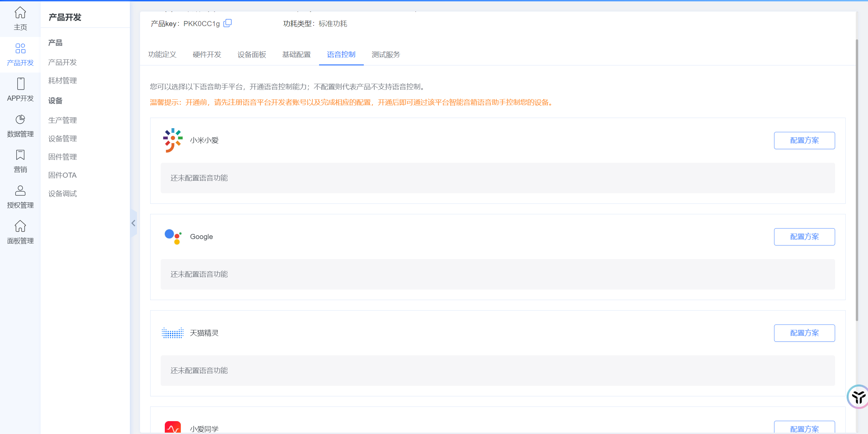
Task: Click the Google Assistant logo
Action: (173, 237)
